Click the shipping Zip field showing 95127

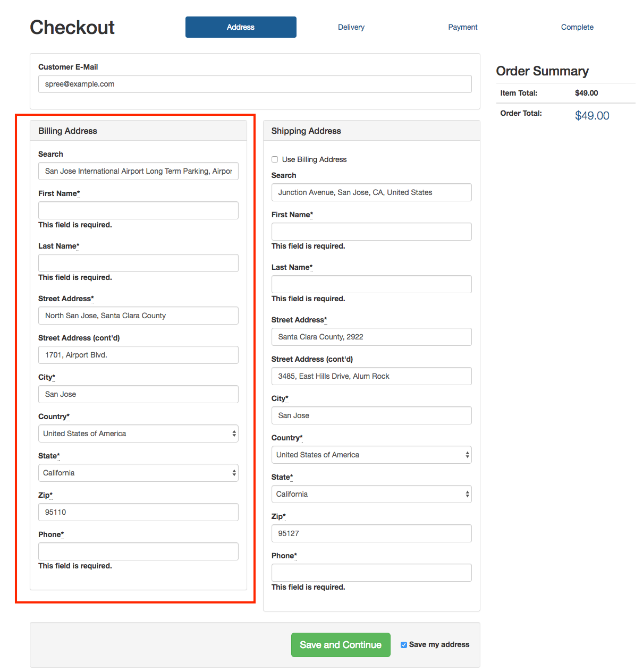click(x=371, y=533)
